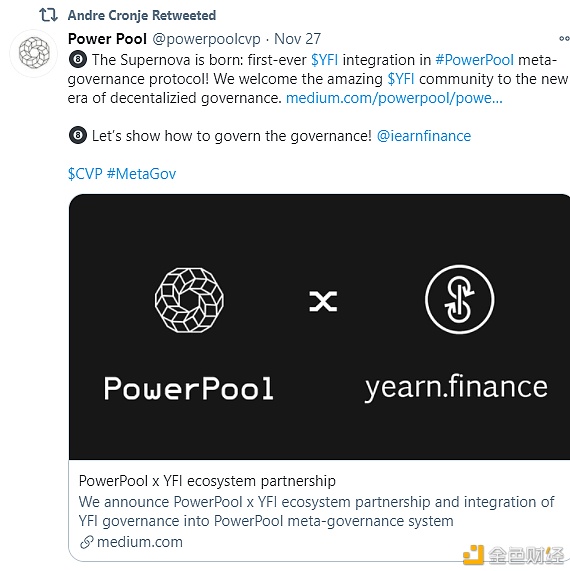Open Power Pool display name

coord(107,39)
